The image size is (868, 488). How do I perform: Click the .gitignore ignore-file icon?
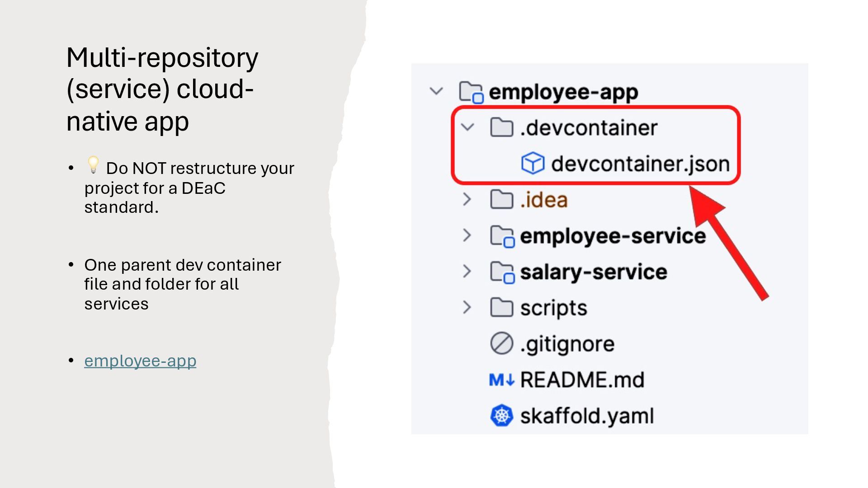501,343
